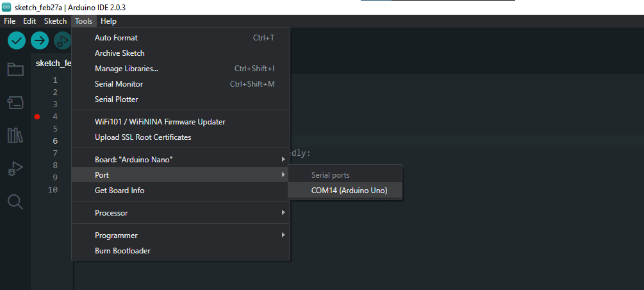Click line number 6 in the gutter
This screenshot has height=290, width=644.
pyautogui.click(x=55, y=141)
